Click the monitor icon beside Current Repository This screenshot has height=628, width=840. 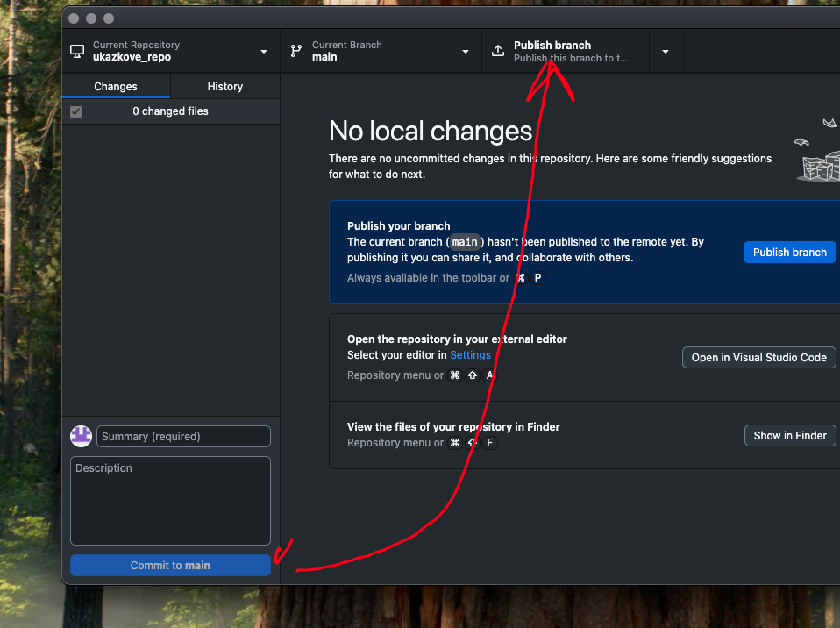point(77,50)
